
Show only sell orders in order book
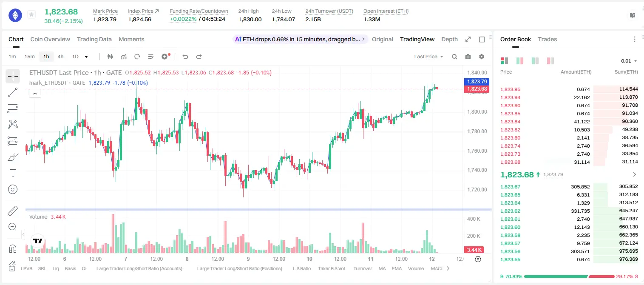pos(550,61)
